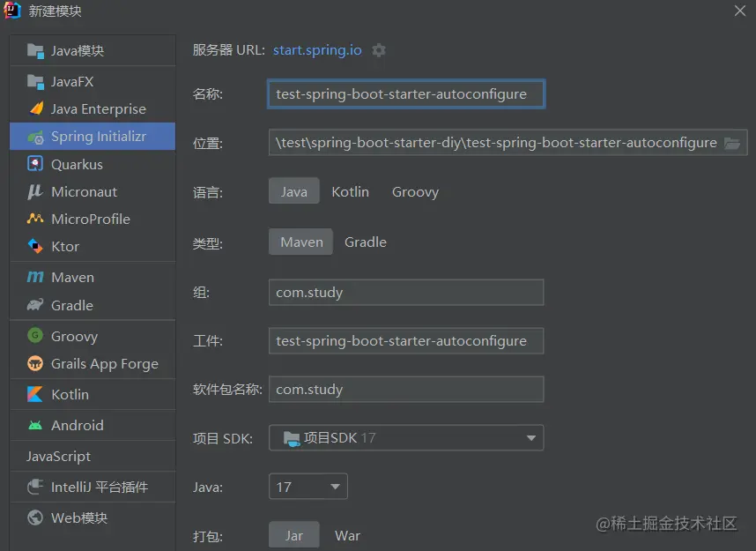
Task: Select the IntelliJ 平台插件 label
Action: pyautogui.click(x=100, y=487)
